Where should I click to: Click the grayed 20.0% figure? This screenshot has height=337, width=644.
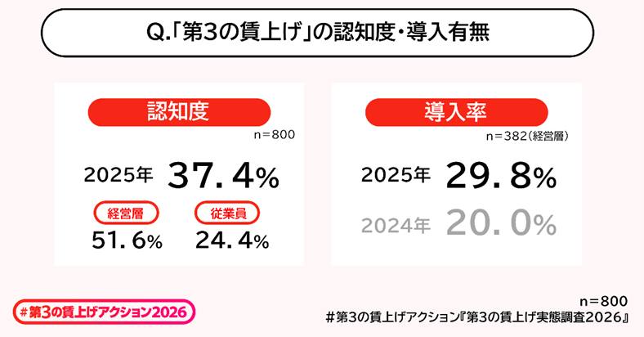click(501, 222)
